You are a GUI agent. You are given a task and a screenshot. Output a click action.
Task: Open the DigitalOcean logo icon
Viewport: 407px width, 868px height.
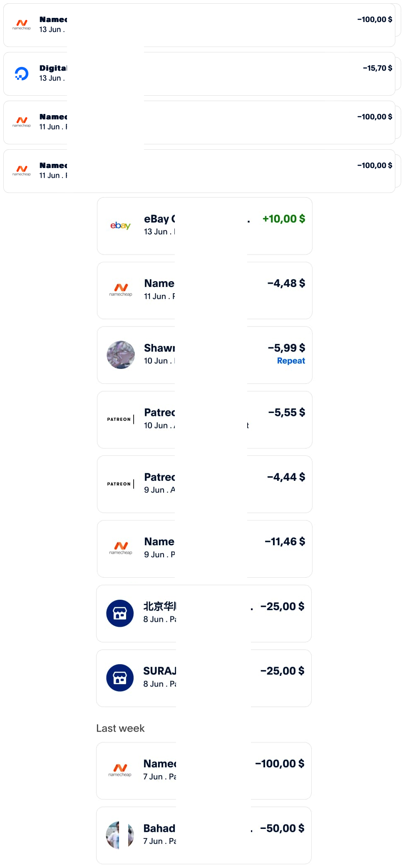pos(22,74)
